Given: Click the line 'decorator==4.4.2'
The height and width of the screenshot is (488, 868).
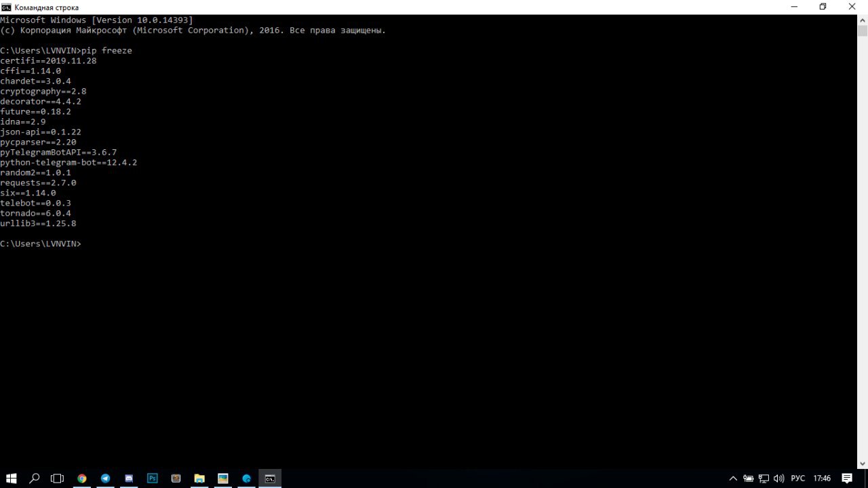Looking at the screenshot, I should tap(41, 102).
